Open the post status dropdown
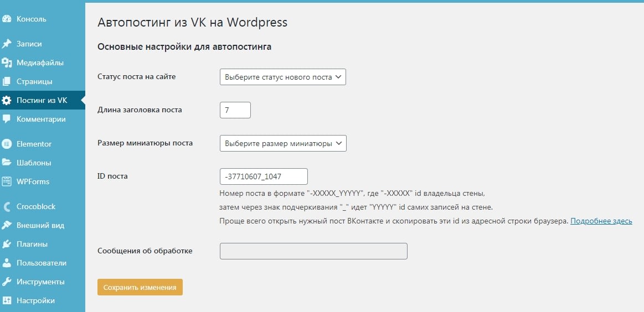644x312 pixels. (x=283, y=77)
